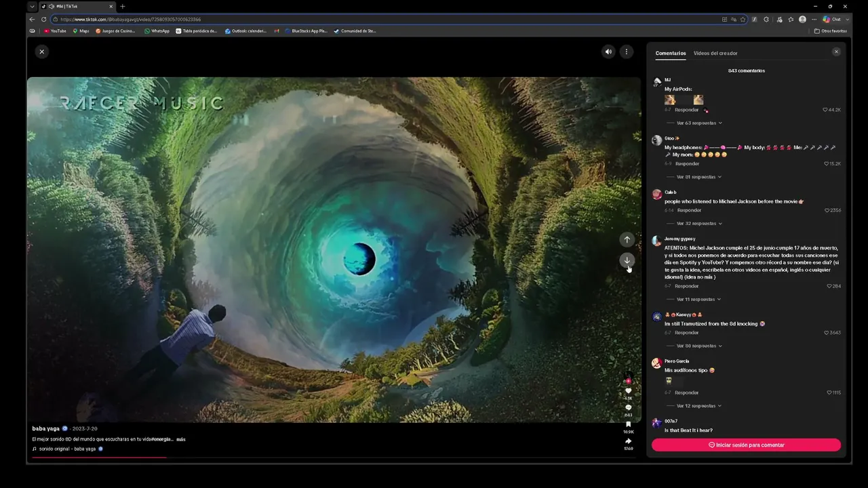Open the 'Juegos de Casino' bookmark
The height and width of the screenshot is (488, 868).
point(116,30)
